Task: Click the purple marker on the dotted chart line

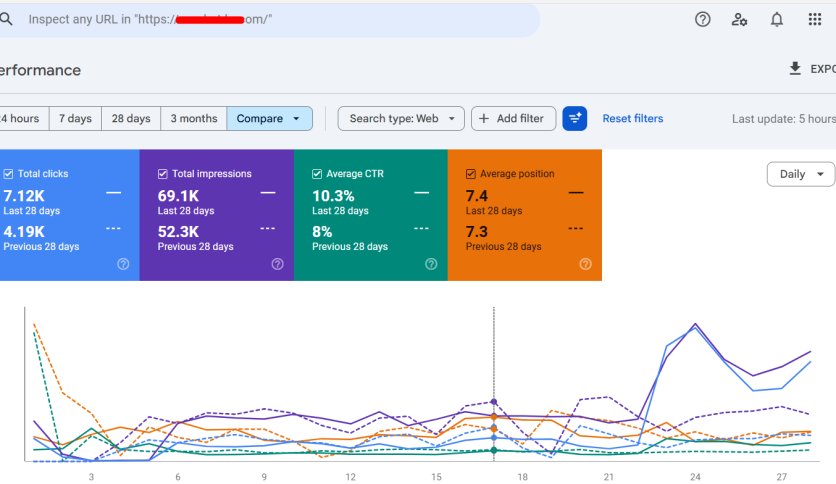Action: coord(494,402)
